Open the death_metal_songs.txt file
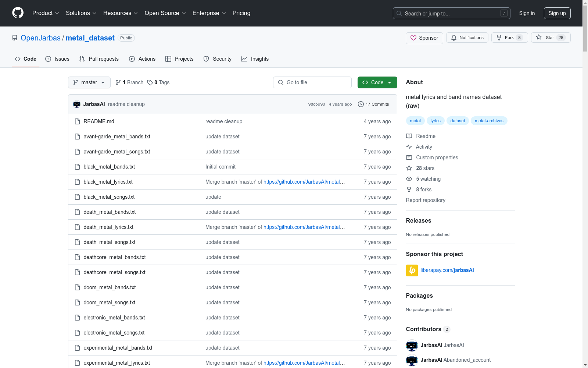 pos(110,242)
